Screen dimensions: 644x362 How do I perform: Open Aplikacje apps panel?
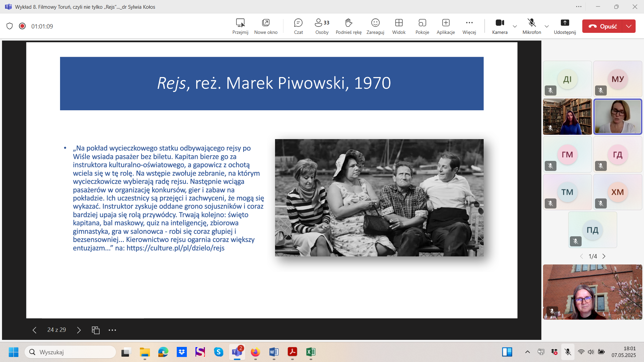coord(445,26)
